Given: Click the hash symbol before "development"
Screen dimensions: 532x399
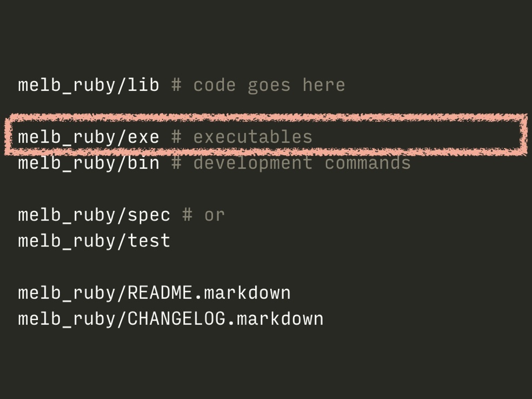Looking at the screenshot, I should (x=176, y=163).
